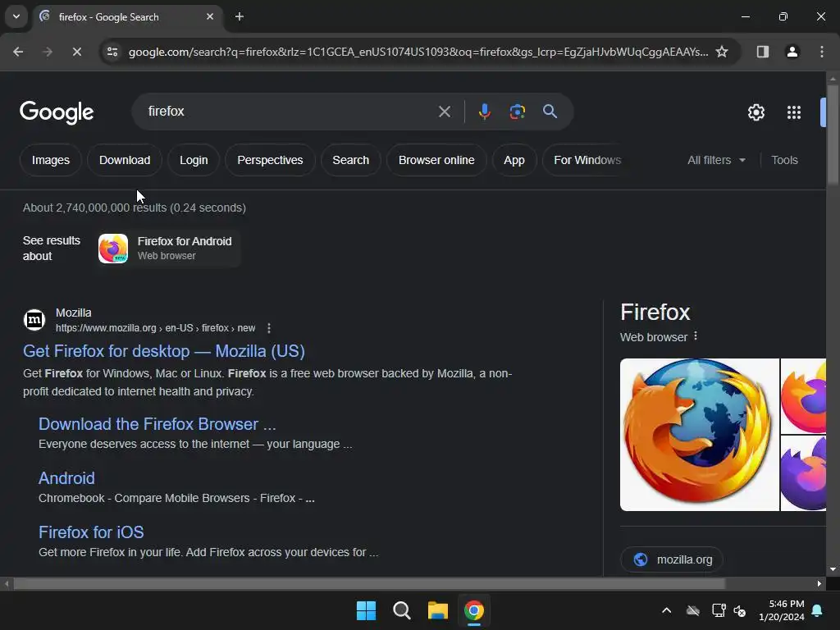This screenshot has width=840, height=630.
Task: Close the firefox Google Search tab
Action: [210, 16]
